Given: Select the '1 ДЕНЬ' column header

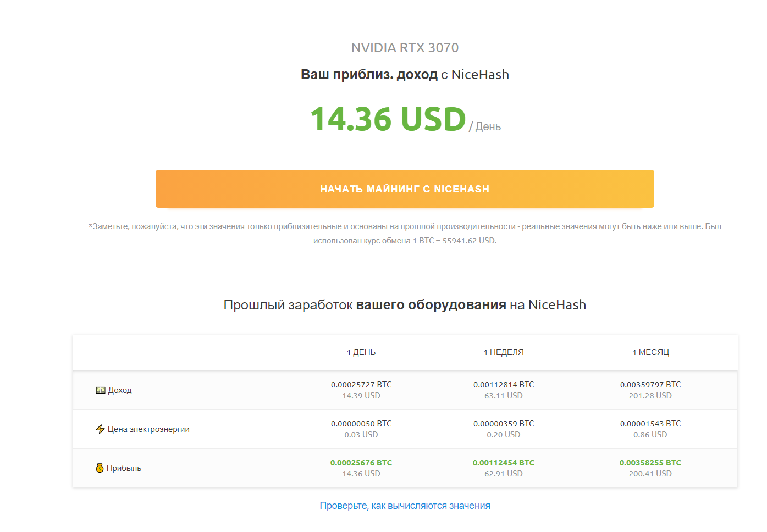Looking at the screenshot, I should (361, 352).
